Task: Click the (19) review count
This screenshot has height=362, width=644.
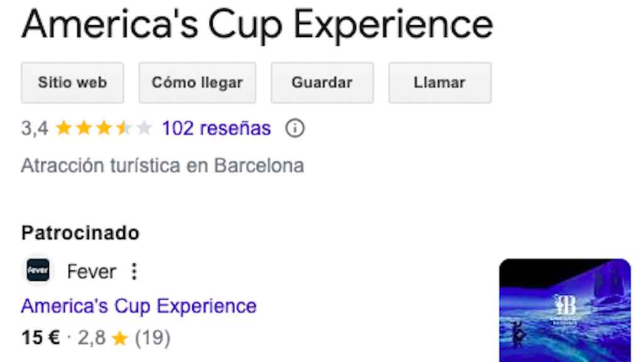Action: click(153, 337)
